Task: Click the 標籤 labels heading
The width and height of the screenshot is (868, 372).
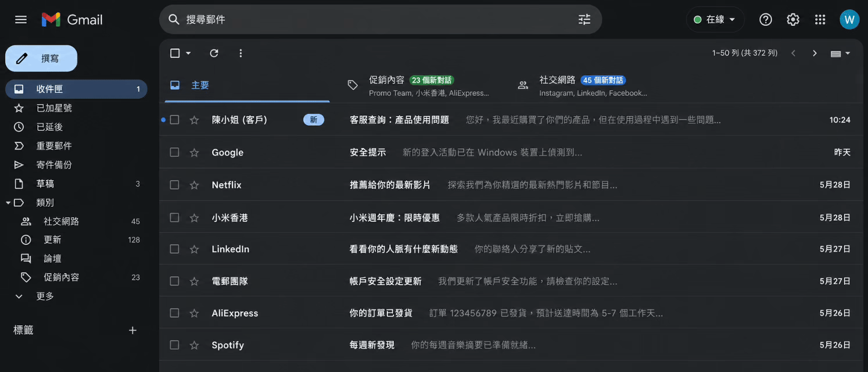Action: tap(23, 330)
